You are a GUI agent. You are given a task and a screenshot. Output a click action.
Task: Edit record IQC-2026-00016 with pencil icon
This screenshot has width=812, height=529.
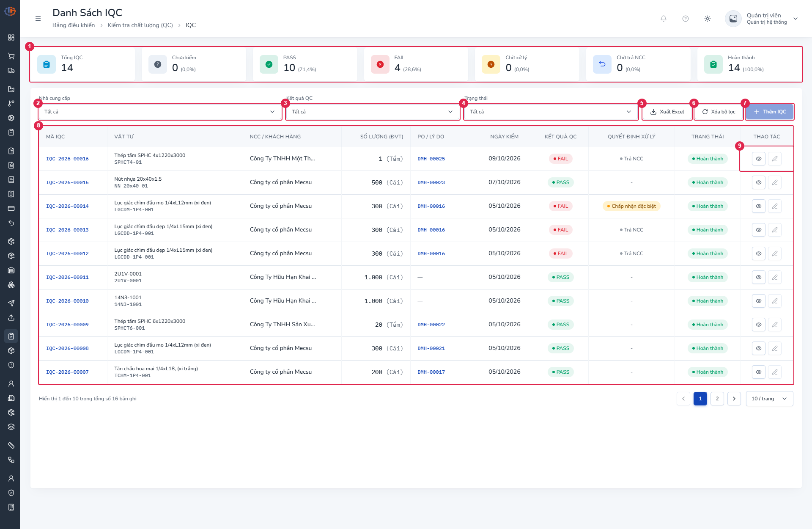pyautogui.click(x=775, y=159)
